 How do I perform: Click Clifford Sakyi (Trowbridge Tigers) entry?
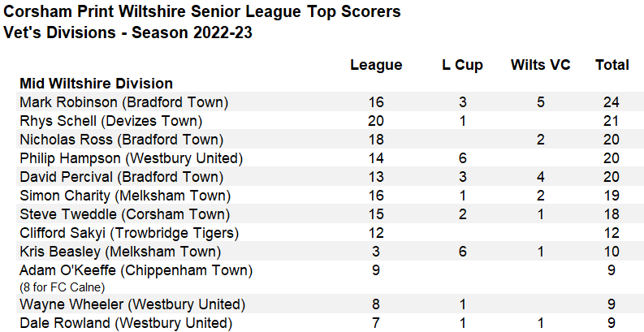(x=129, y=233)
